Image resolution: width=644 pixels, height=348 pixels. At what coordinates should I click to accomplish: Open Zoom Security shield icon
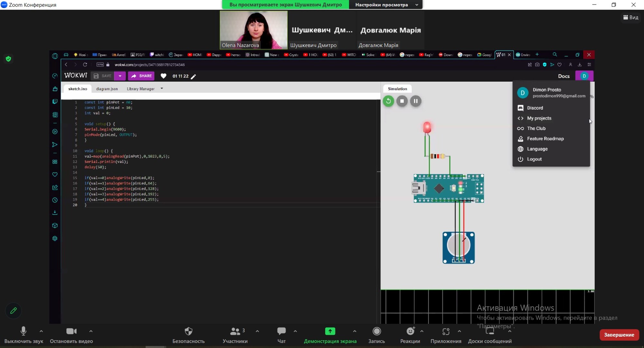click(x=188, y=331)
